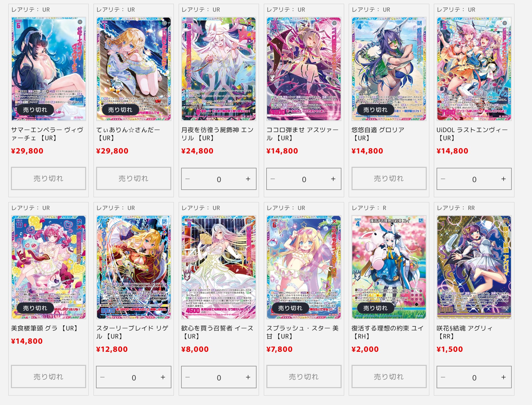
Task: Open てぃありん☆さんだー card thumbnail
Action: 134,69
